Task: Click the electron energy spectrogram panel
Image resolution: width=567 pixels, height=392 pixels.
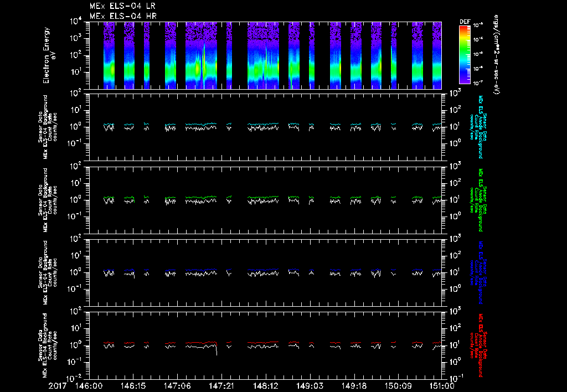Action: [x=265, y=55]
